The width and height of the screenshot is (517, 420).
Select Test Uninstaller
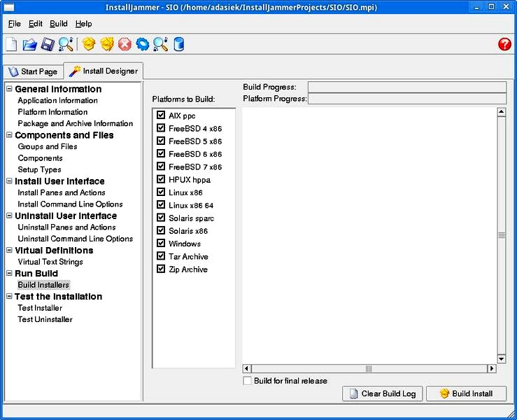pos(45,319)
